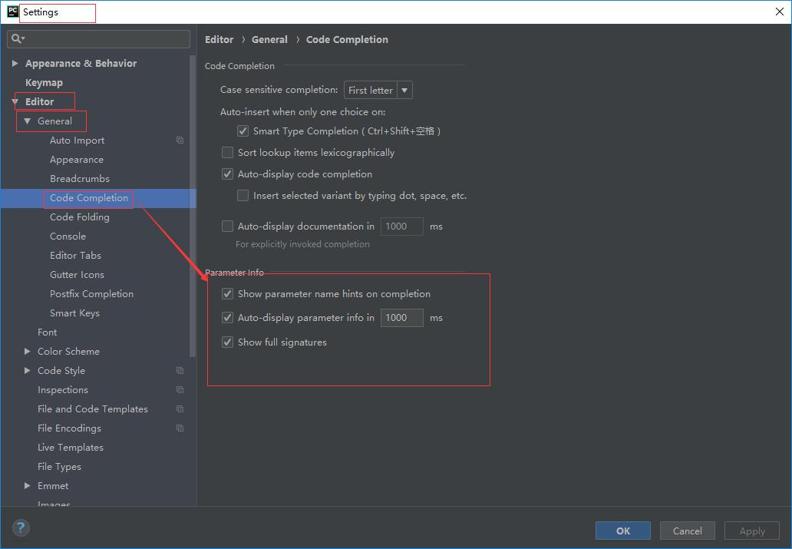Click the icon beside File and Code Templates
This screenshot has width=792, height=549.
[180, 409]
